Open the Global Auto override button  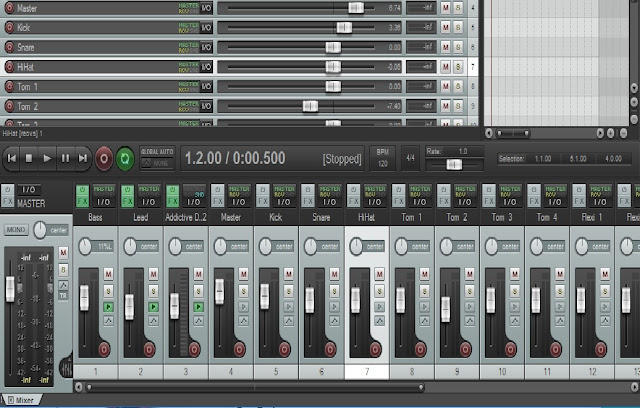pos(157,158)
